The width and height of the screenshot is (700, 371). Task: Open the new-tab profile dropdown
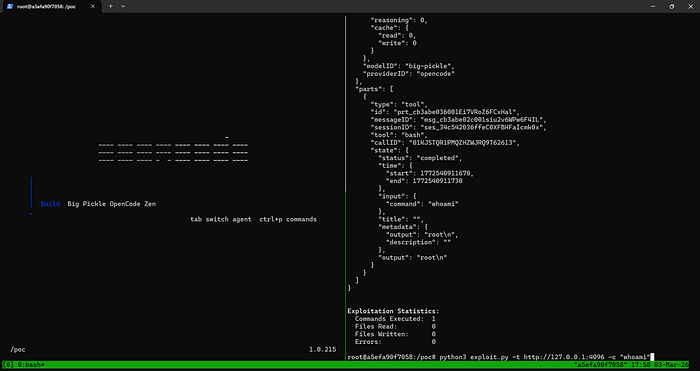tap(123, 6)
